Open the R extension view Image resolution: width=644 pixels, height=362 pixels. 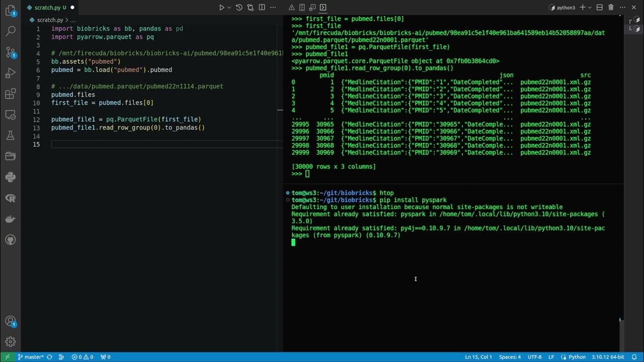point(10,198)
